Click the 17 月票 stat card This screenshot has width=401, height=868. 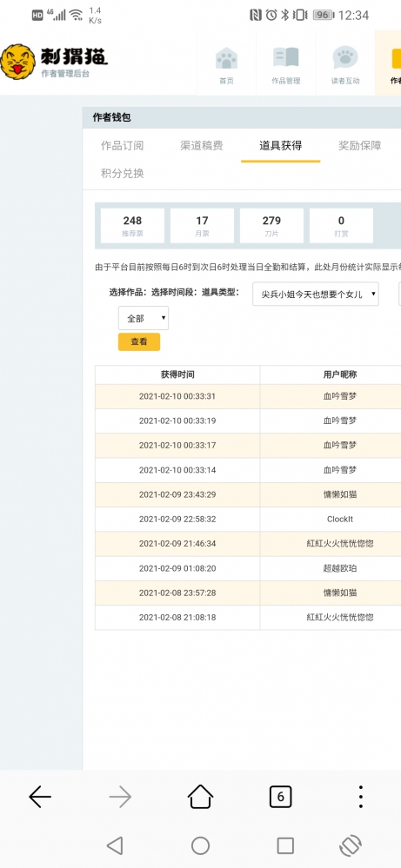202,225
